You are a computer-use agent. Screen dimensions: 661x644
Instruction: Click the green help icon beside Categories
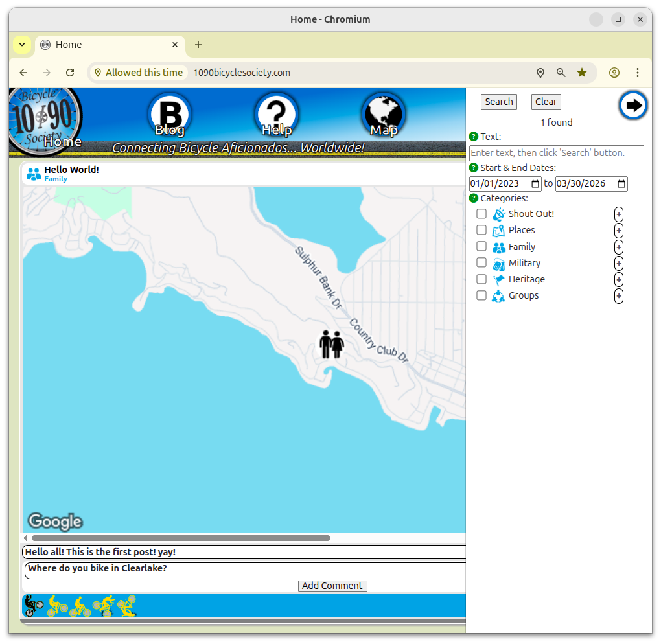click(472, 198)
